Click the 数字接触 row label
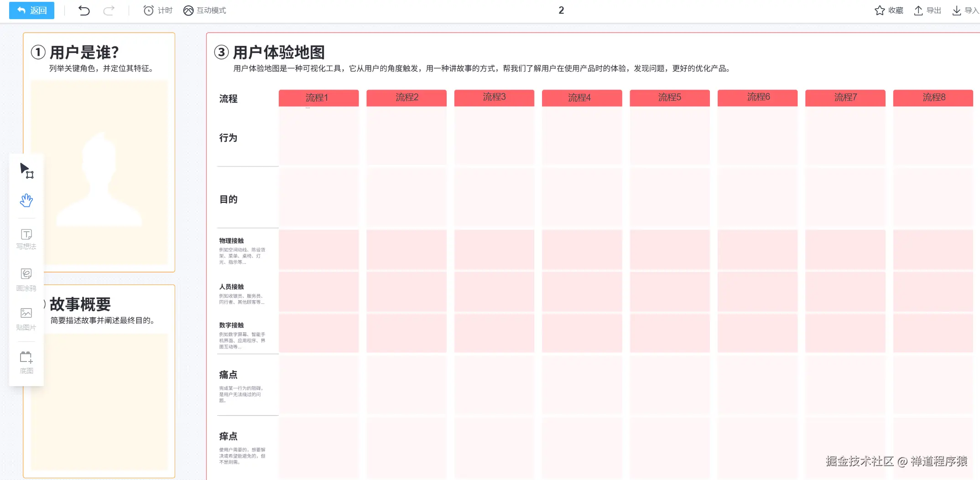980x480 pixels. [231, 325]
